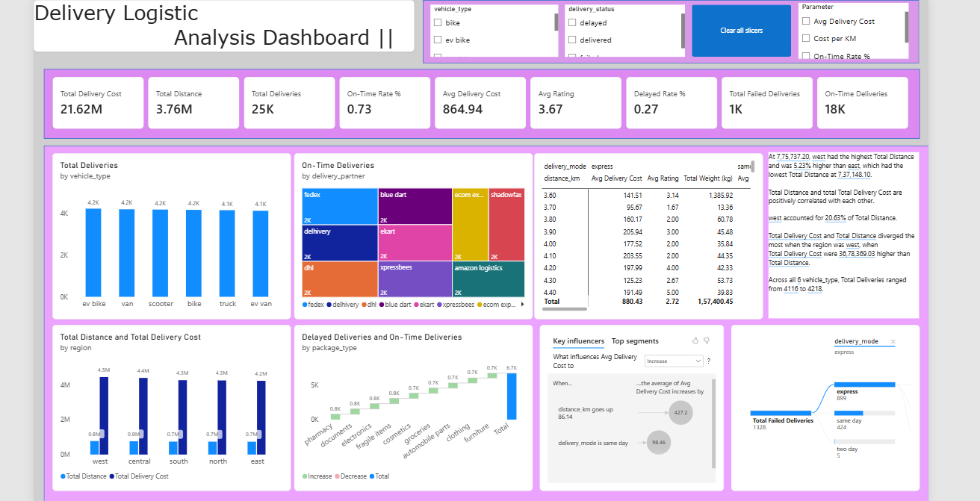980x501 pixels.
Task: Click the Total Weight (kg) column header
Action: point(708,178)
